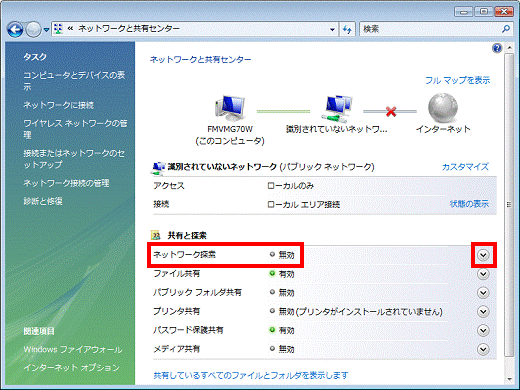Open 接続またはネットワークのセットアップ link

[x=74, y=159]
